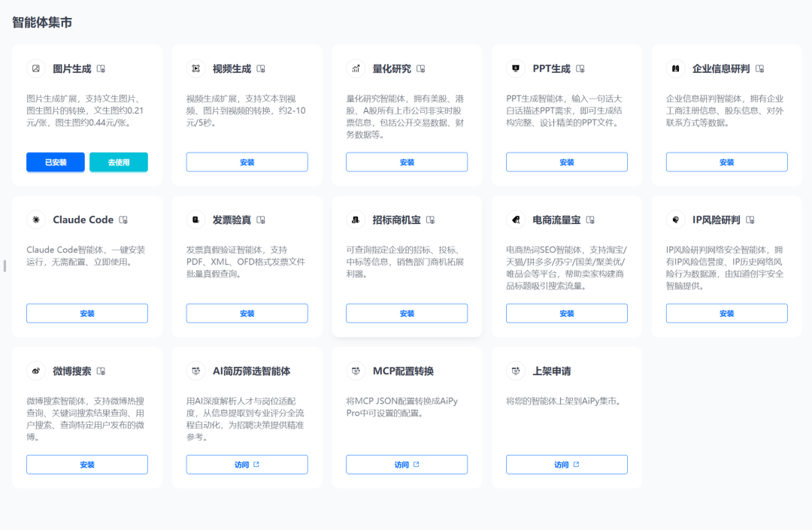Select the PPT生成 agent icon
The image size is (812, 530).
516,68
